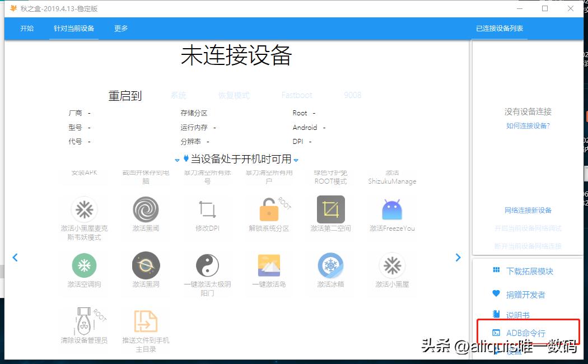This screenshot has height=364, width=588.
Task: Minimize the 秋之盒 window
Action: [x=520, y=8]
